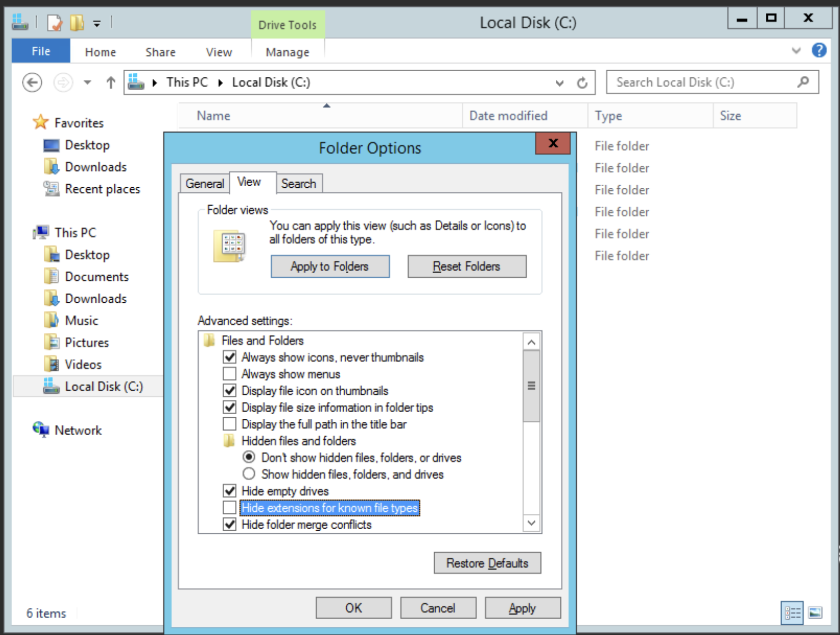Click the Up one level navigation arrow
The image size is (840, 635).
pos(110,82)
